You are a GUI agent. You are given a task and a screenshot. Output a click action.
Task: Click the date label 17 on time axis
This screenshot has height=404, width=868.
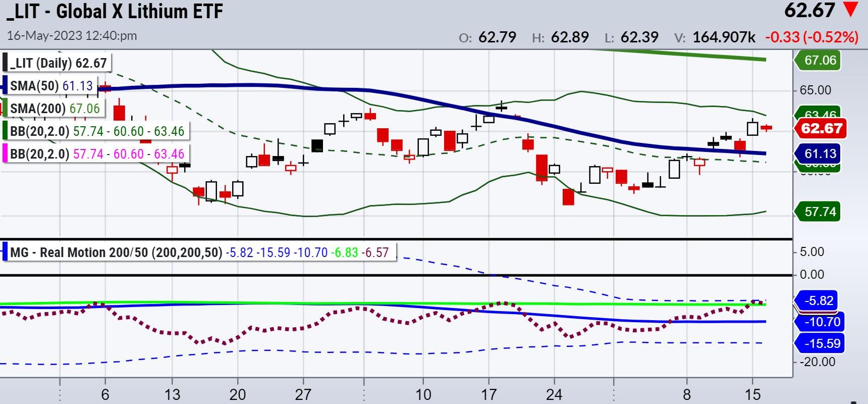point(489,394)
